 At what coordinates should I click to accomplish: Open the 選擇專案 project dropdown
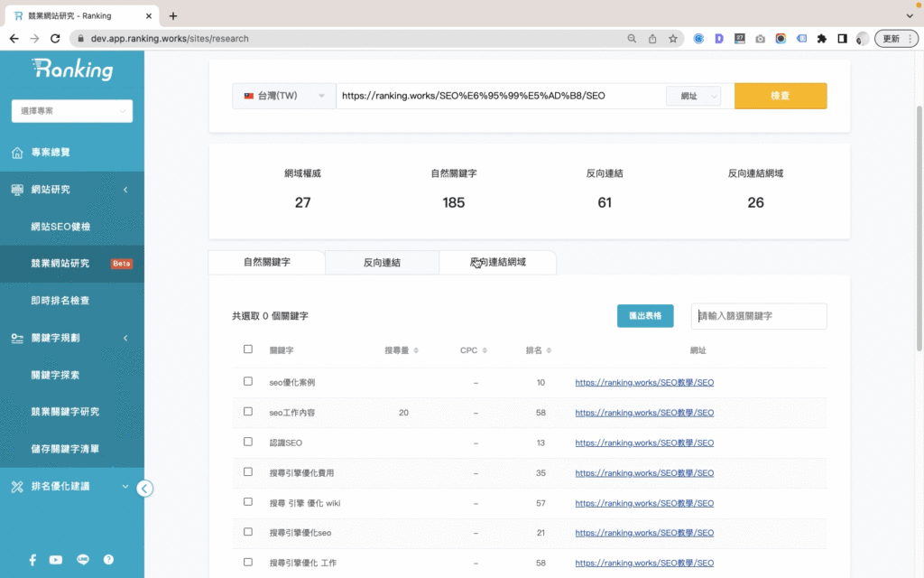click(72, 111)
